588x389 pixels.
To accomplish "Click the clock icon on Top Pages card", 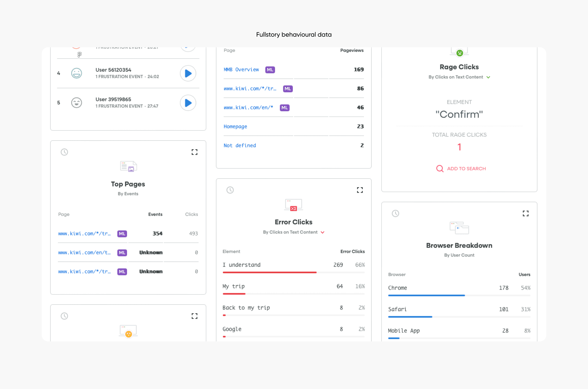I will pos(64,152).
